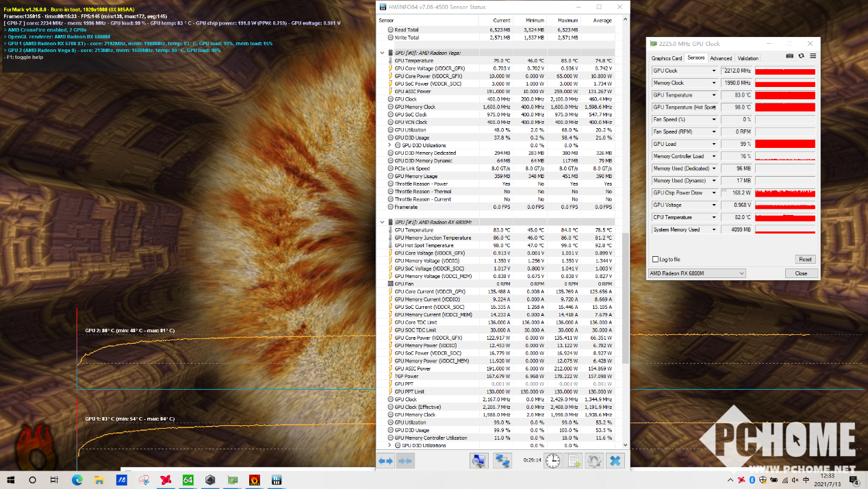The height and width of the screenshot is (489, 868).
Task: Switch to GPU-Z green card taskbar icon
Action: coord(232,480)
